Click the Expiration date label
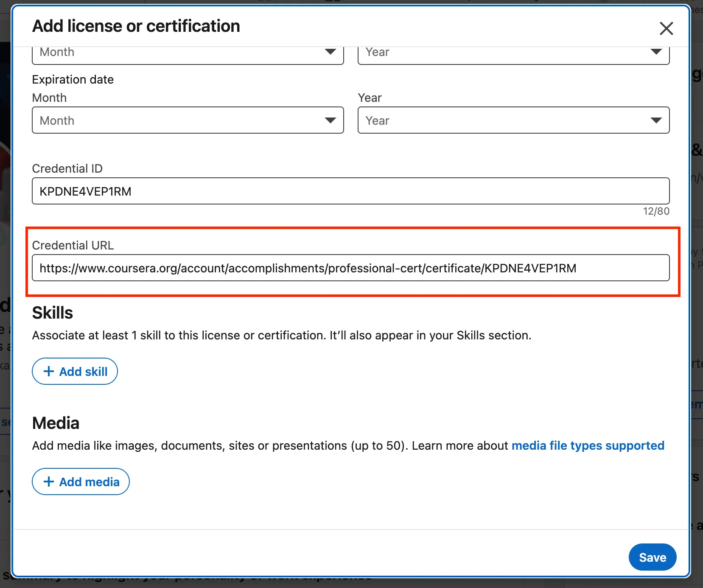 click(x=73, y=79)
